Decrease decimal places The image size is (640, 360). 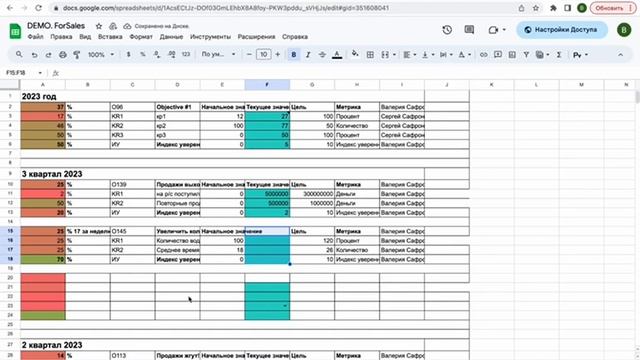[157, 54]
